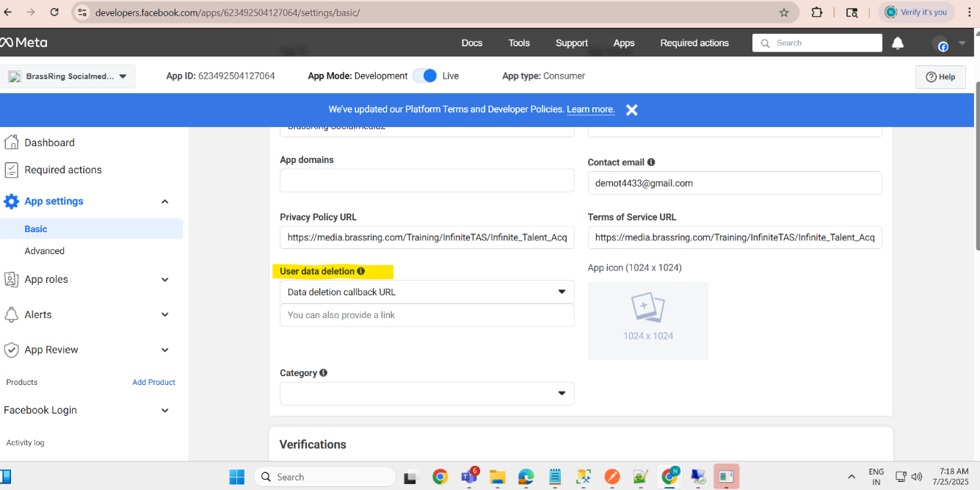Viewport: 980px width, 490px height.
Task: Toggle App Mode to Live
Action: coord(425,76)
